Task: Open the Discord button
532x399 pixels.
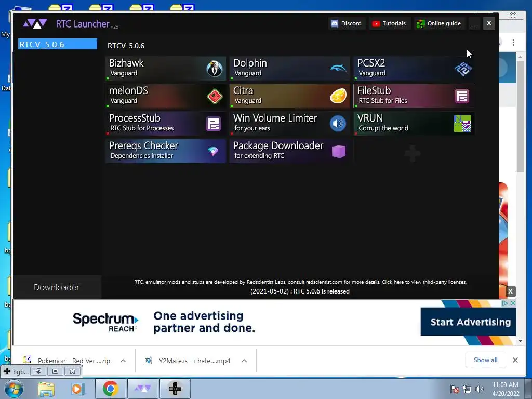Action: (x=347, y=23)
